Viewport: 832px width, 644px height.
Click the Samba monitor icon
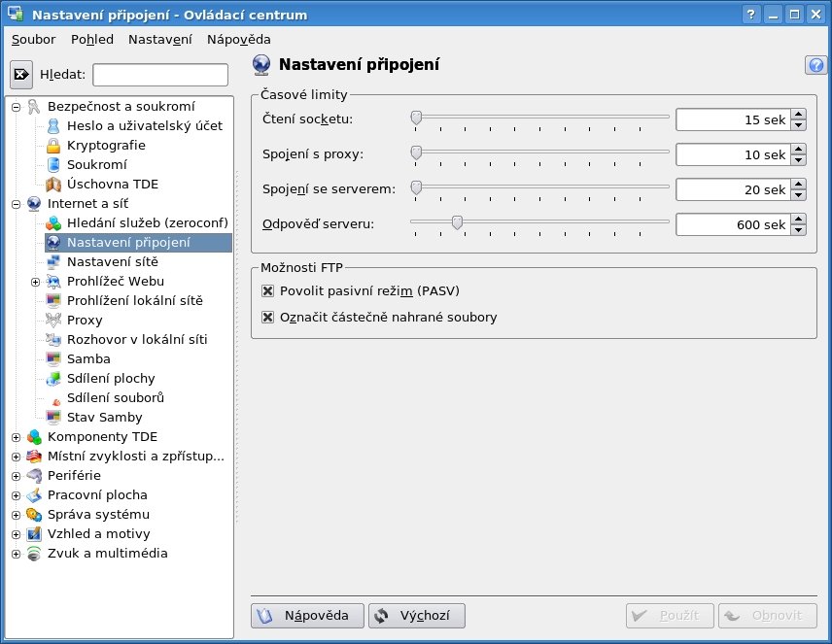[x=53, y=359]
